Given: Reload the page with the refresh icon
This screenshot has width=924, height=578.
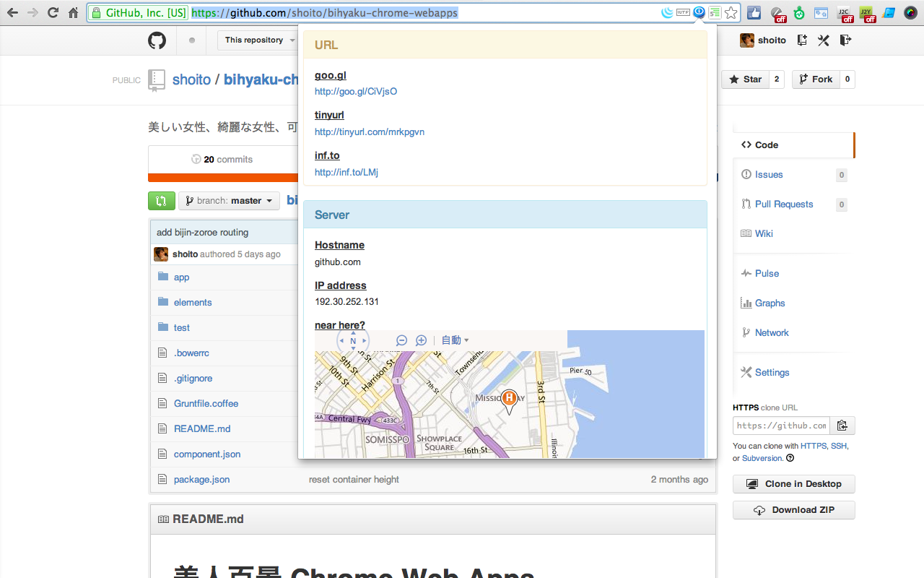Looking at the screenshot, I should 53,13.
